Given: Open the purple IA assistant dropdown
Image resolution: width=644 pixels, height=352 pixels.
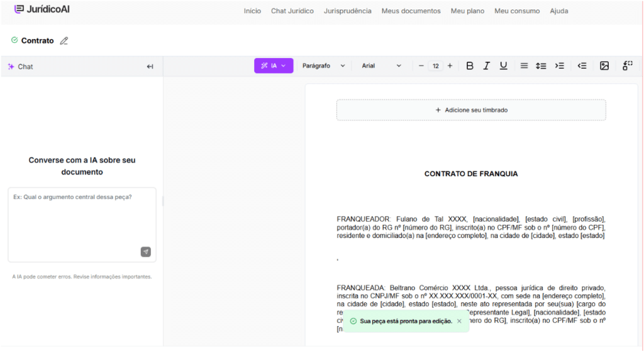Looking at the screenshot, I should point(274,65).
